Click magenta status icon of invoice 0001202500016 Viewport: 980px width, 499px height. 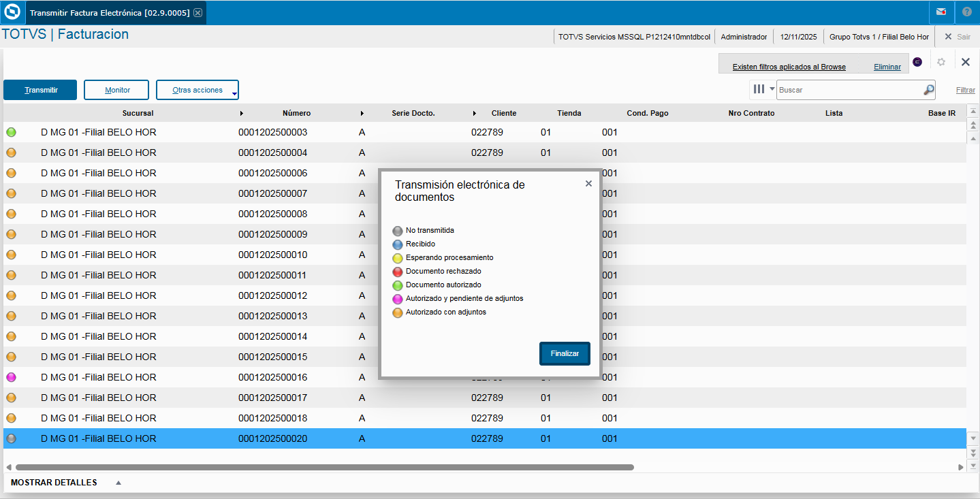point(11,377)
